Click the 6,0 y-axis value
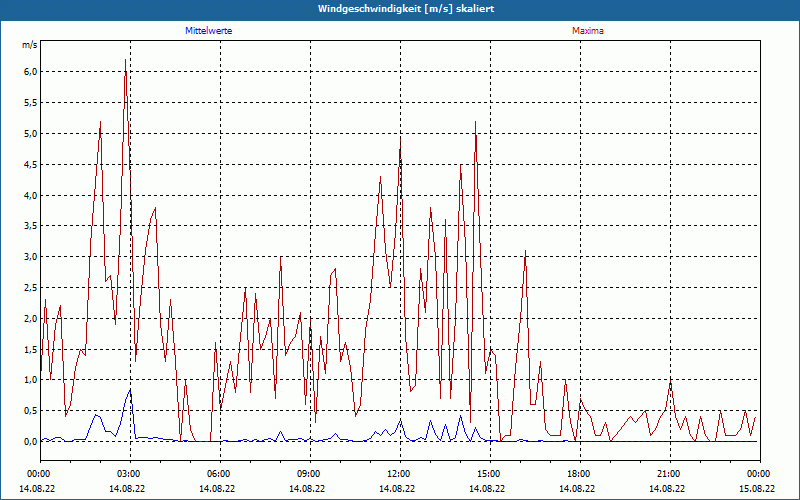Screen dimensions: 800x500 [x=31, y=71]
